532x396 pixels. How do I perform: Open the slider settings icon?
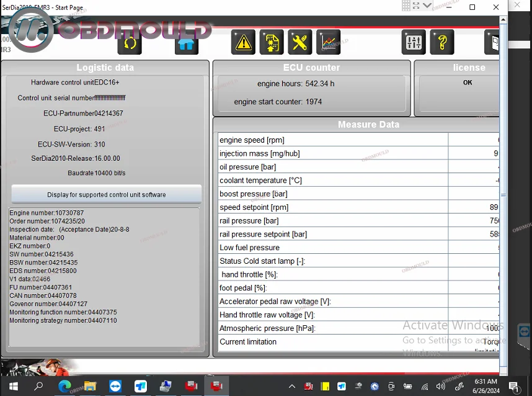[x=414, y=42]
